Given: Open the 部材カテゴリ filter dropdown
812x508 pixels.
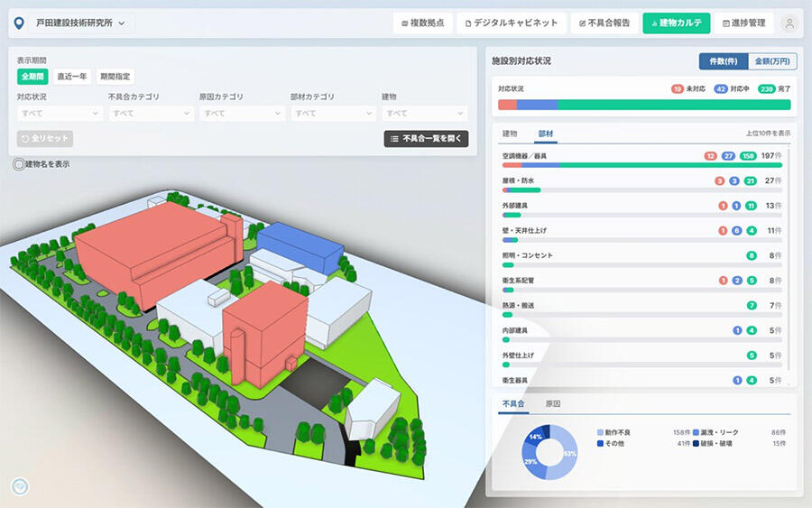Looking at the screenshot, I should (x=333, y=114).
